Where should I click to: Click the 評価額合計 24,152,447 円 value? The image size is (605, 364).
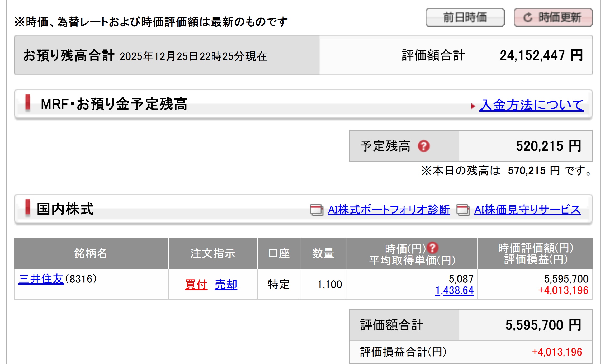point(541,55)
